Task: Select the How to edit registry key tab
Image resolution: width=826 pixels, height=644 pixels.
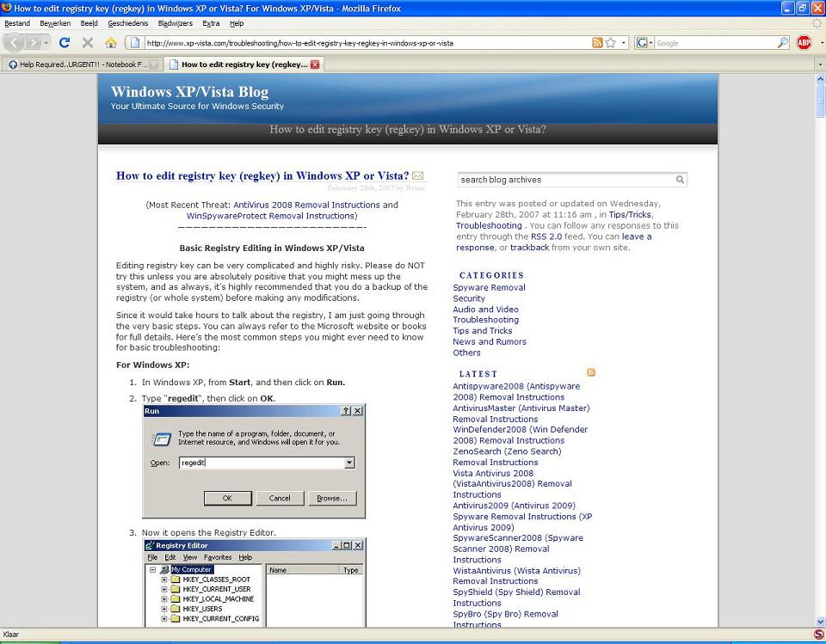Action: coord(243,64)
